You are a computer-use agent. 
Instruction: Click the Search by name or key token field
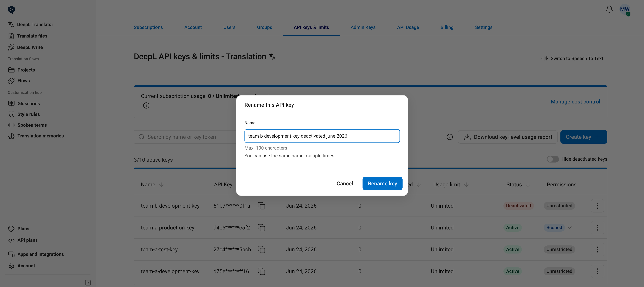click(185, 137)
